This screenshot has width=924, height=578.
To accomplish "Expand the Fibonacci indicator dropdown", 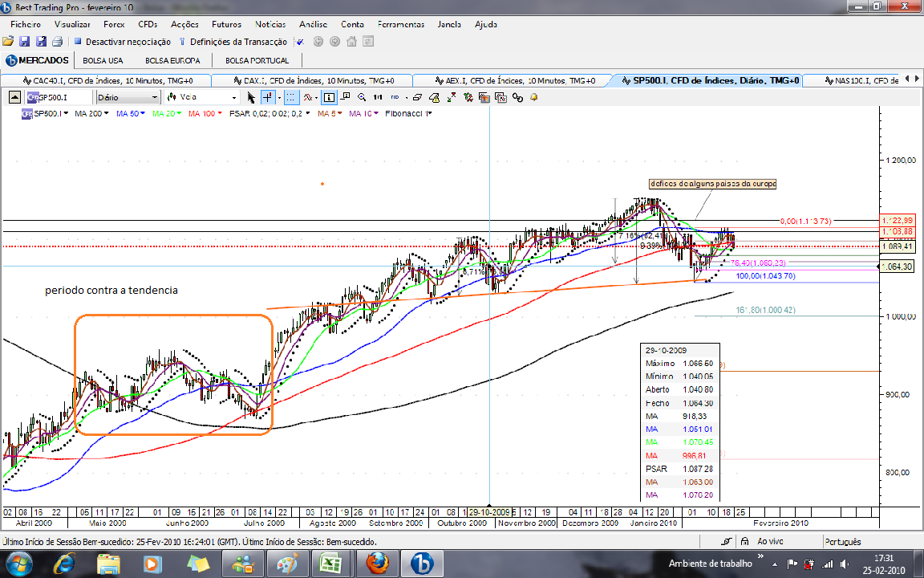I will click(x=430, y=113).
